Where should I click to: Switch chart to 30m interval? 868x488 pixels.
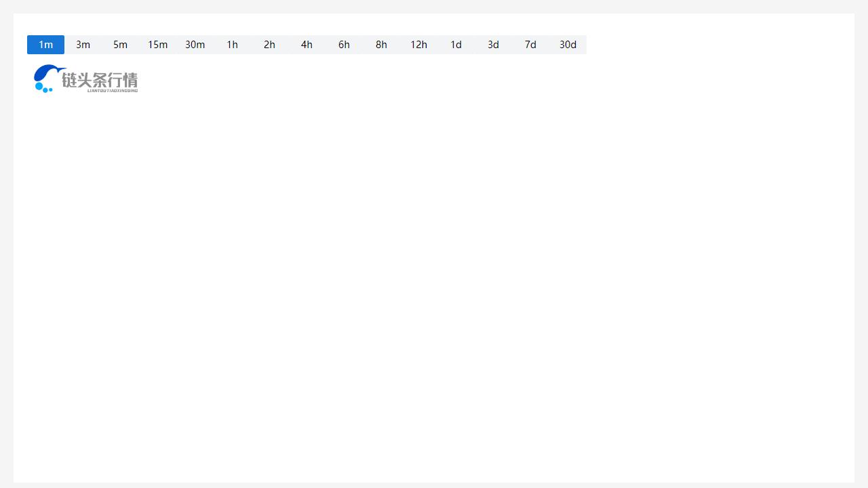195,45
